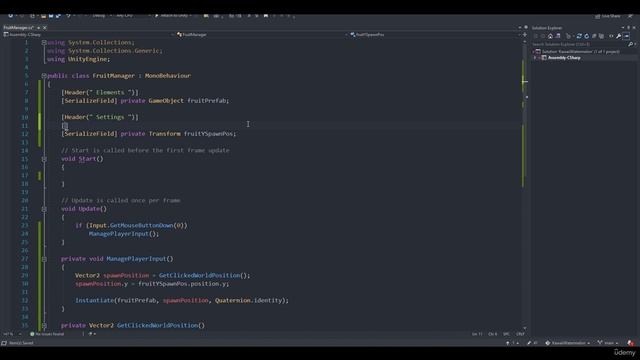Select the Assembly-CSharp project item

click(564, 58)
